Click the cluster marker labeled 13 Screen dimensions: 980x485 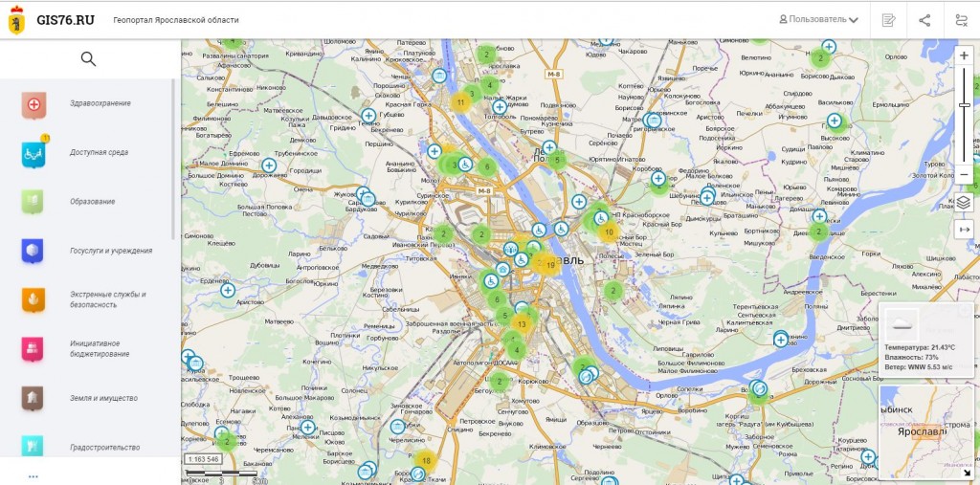(522, 323)
